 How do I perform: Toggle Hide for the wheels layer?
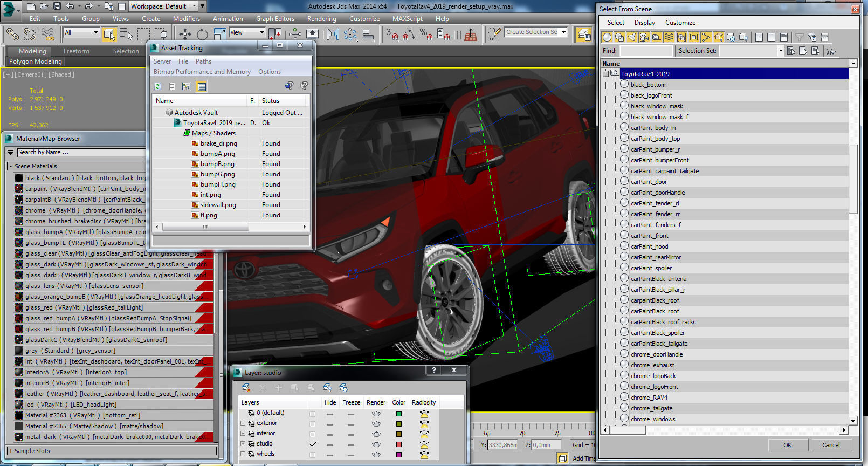pyautogui.click(x=329, y=455)
